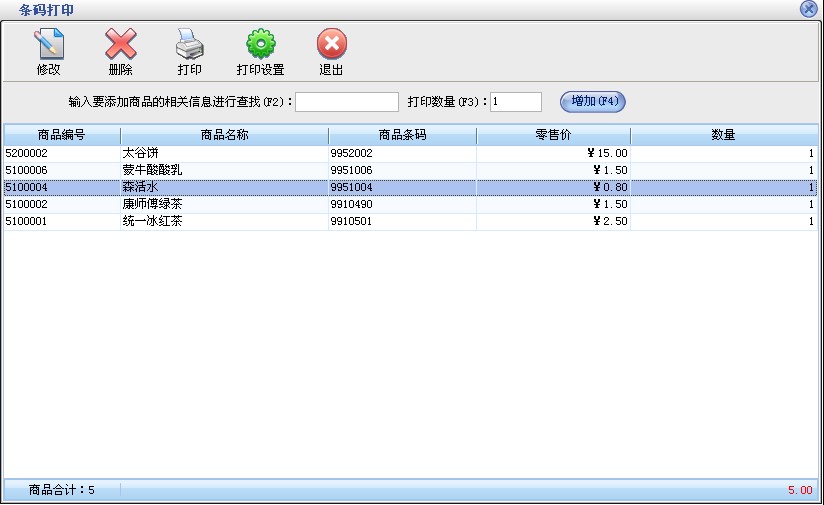Click the 删除 (Delete) red X icon

tap(120, 45)
